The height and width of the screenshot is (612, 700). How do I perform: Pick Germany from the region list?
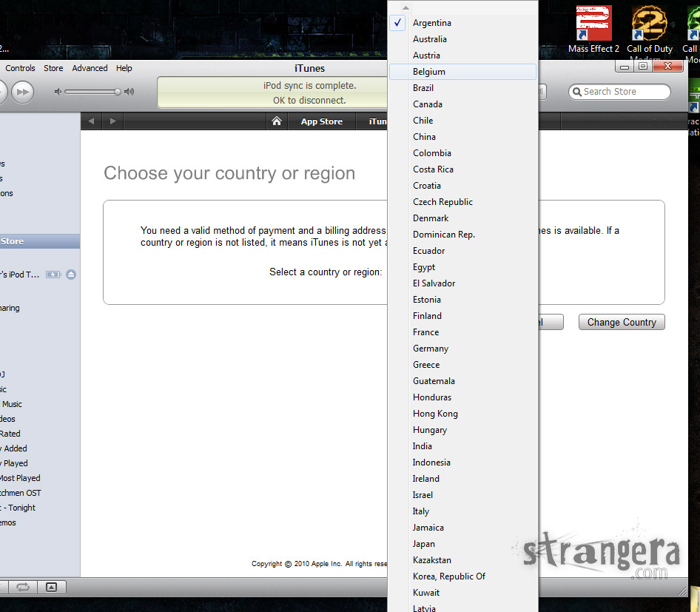(431, 349)
